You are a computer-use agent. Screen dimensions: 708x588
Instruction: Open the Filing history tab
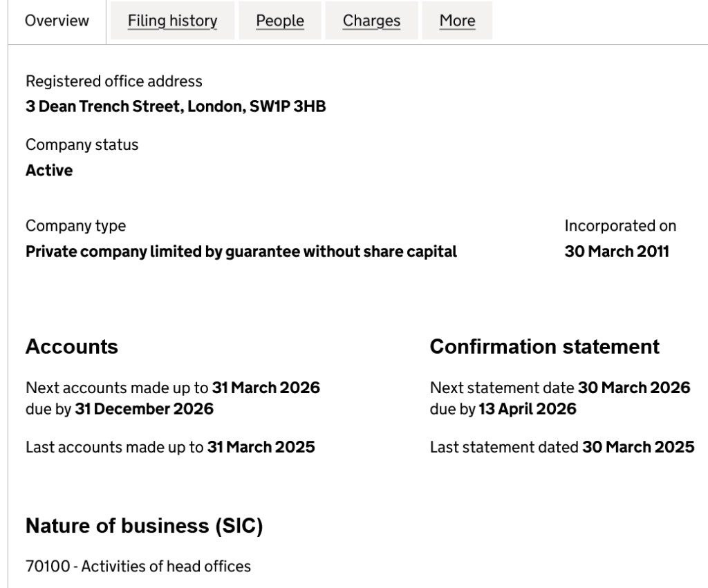point(172,21)
